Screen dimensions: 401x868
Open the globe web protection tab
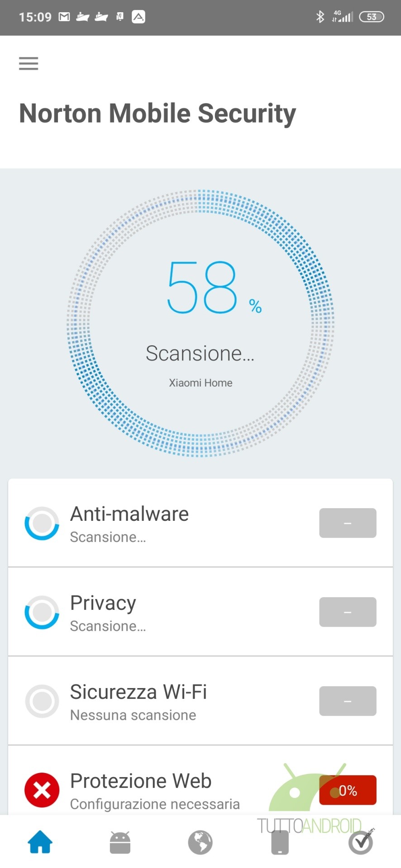(x=200, y=842)
